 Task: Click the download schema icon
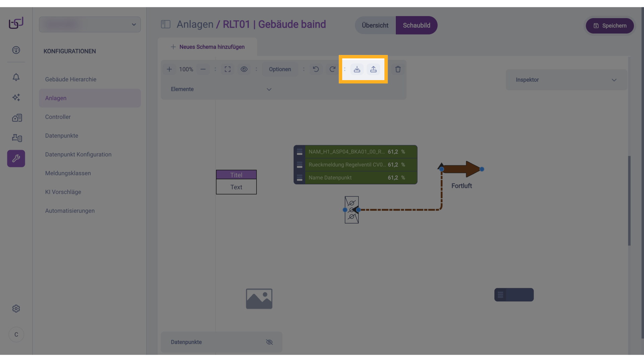coord(357,69)
